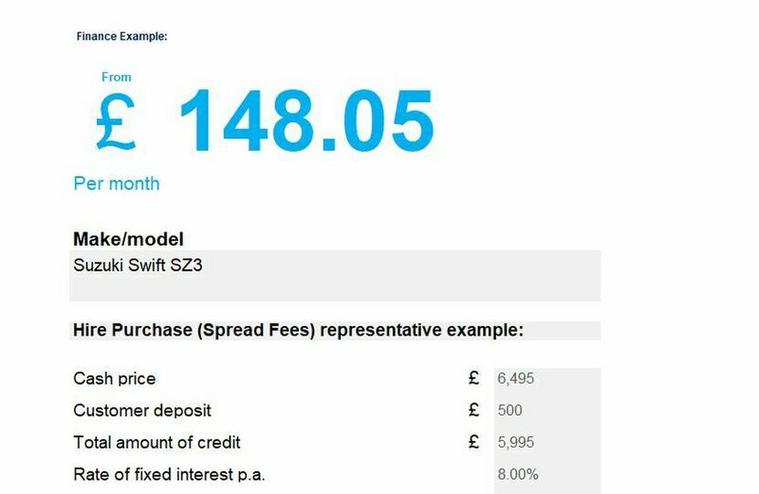Screen dimensions: 759x494
Task: Click the pound symbol beside Total amount of credit
Action: 474,442
